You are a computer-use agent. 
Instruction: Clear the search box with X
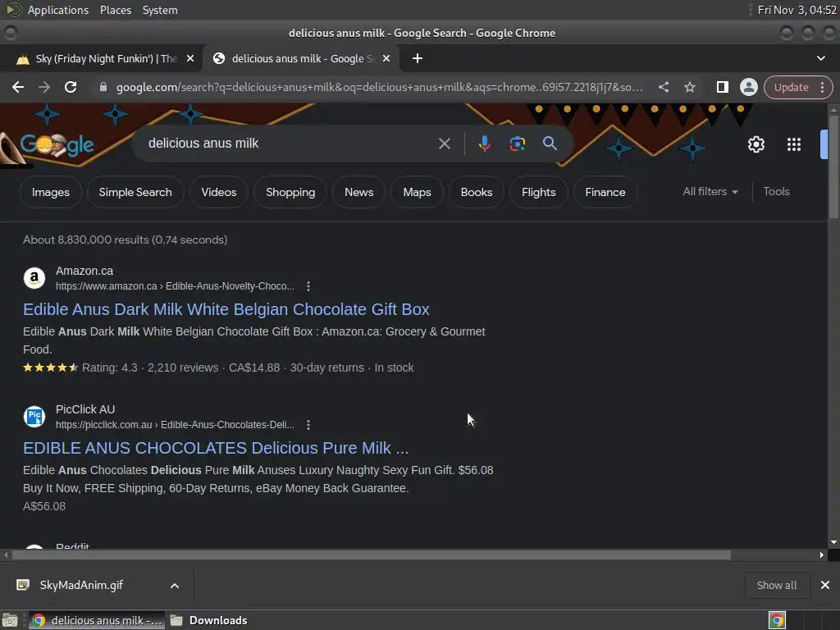click(445, 144)
